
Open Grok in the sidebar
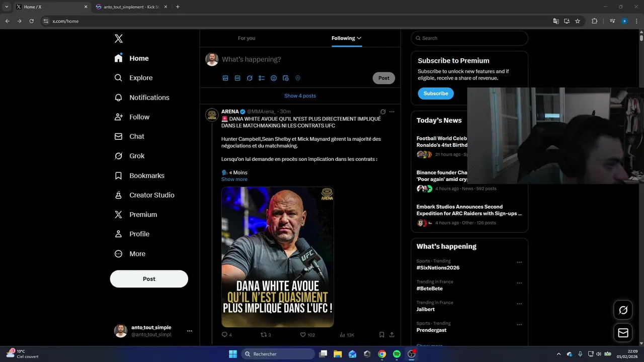(x=130, y=156)
